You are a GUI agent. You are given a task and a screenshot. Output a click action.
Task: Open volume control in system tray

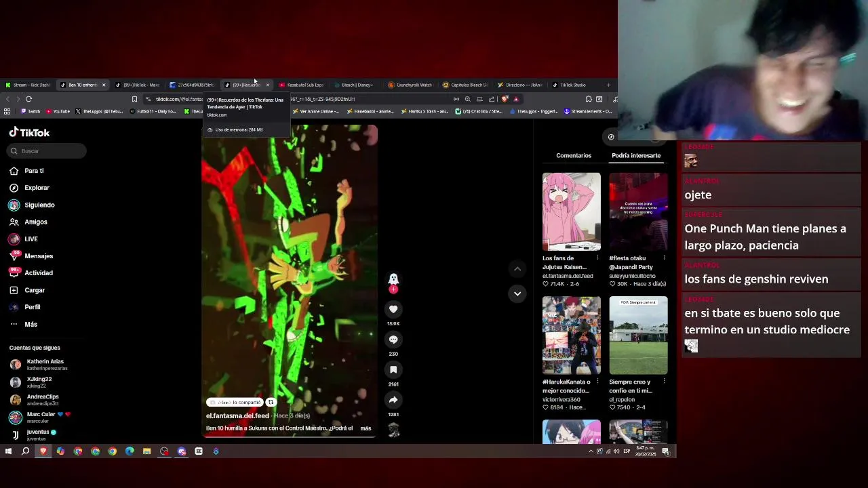(617, 451)
